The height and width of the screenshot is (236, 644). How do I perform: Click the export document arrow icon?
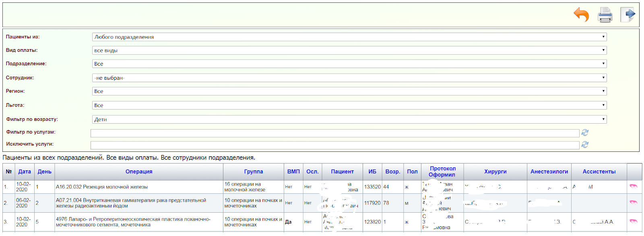click(628, 15)
